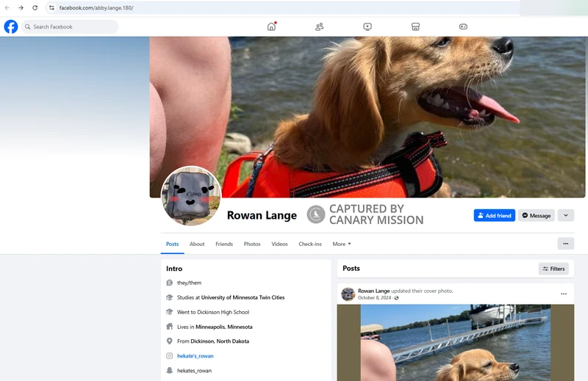Open the Photos tab

point(252,244)
